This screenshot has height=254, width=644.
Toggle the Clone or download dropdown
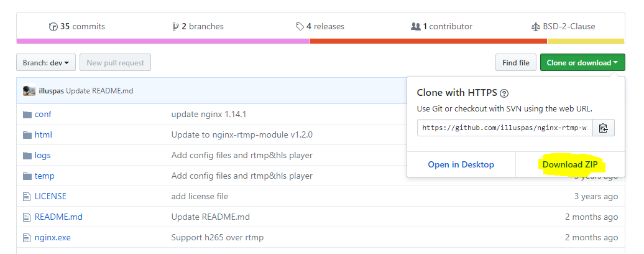pos(582,62)
